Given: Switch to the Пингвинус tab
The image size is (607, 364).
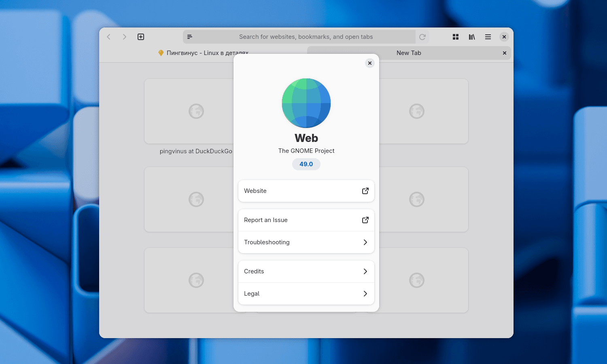Looking at the screenshot, I should pyautogui.click(x=202, y=53).
